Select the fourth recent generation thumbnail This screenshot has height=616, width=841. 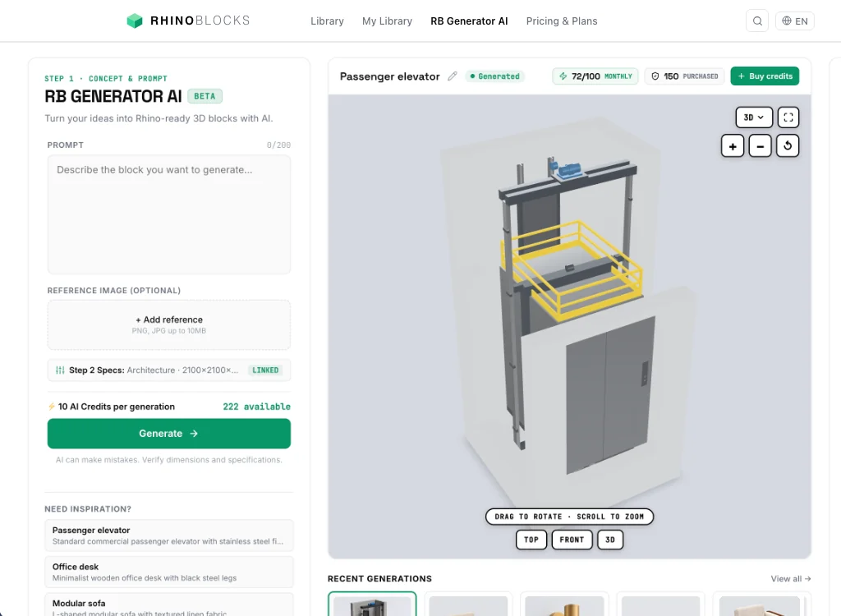(660, 605)
